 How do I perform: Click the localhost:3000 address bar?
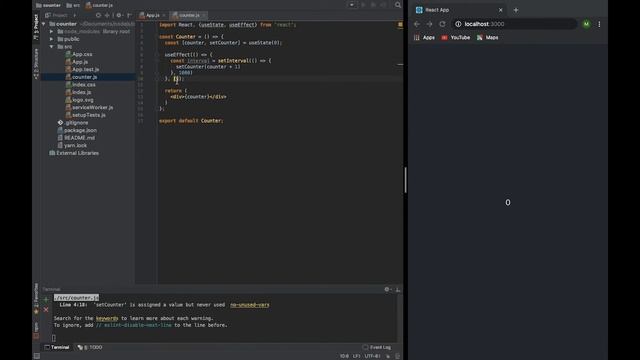[x=514, y=24]
